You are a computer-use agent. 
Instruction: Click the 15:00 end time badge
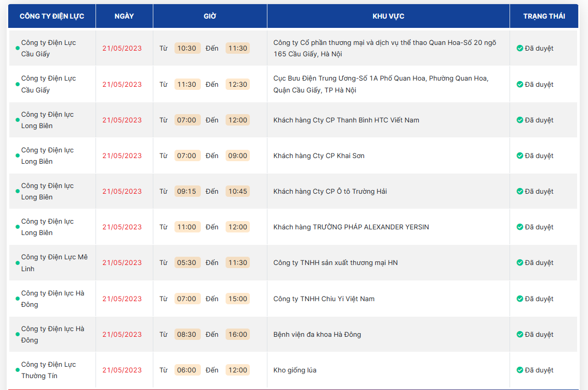[x=237, y=299]
